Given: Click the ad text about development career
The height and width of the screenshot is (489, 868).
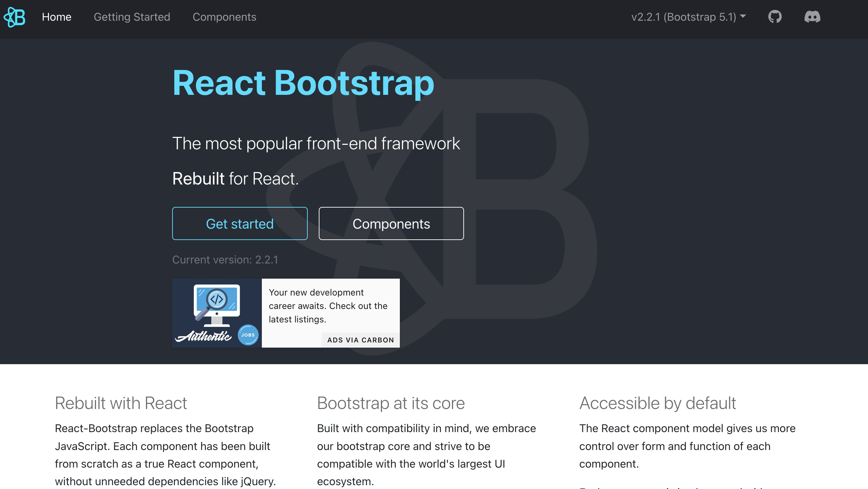Looking at the screenshot, I should tap(328, 306).
